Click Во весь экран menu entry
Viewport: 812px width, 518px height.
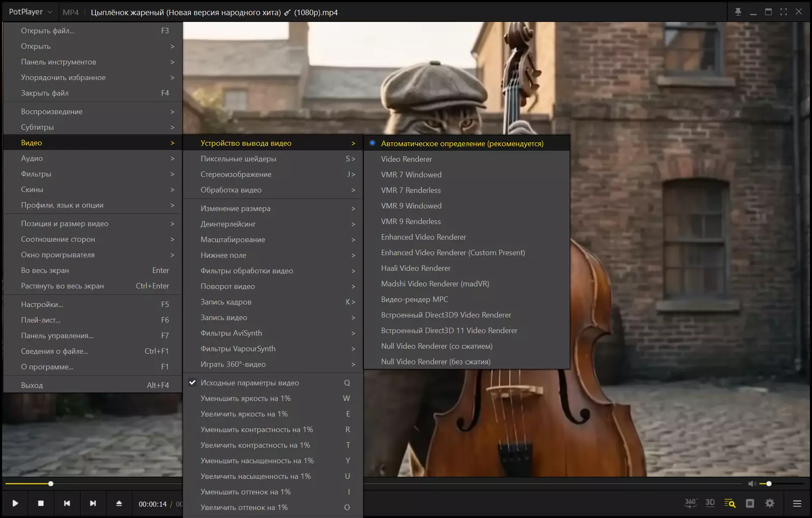(93, 271)
